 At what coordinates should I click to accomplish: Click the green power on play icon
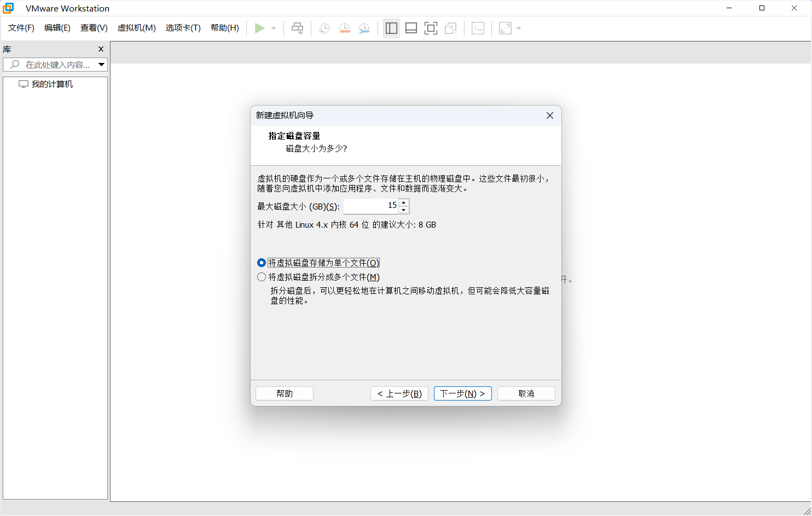pos(260,28)
